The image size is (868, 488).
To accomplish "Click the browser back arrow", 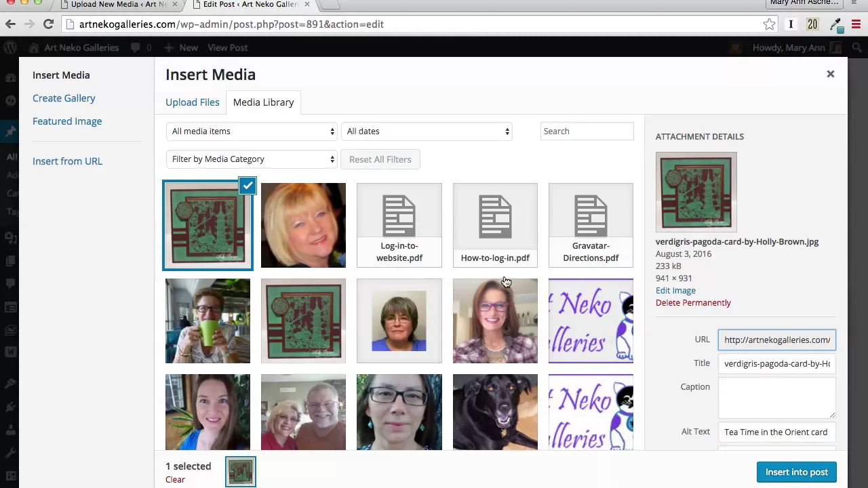I will tap(10, 24).
